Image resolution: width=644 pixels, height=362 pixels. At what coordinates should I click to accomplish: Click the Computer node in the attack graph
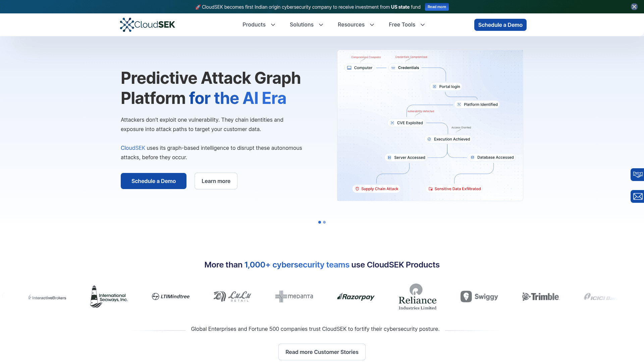point(360,68)
